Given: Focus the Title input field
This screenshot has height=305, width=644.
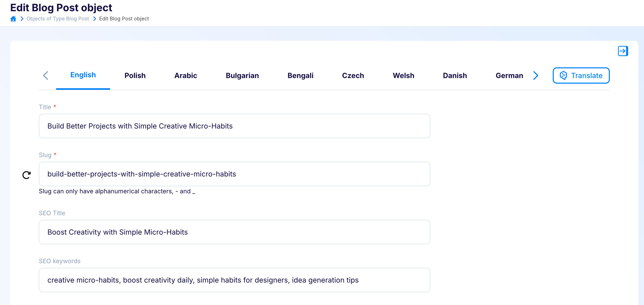Looking at the screenshot, I should (x=234, y=126).
